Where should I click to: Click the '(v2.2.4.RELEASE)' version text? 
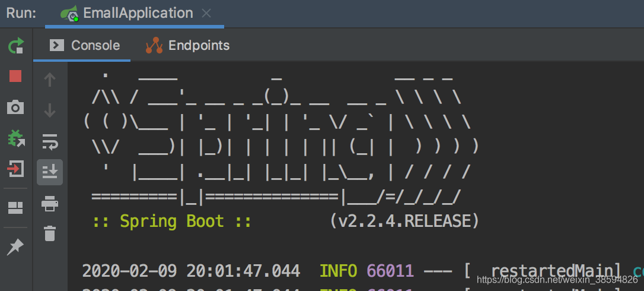pyautogui.click(x=404, y=222)
